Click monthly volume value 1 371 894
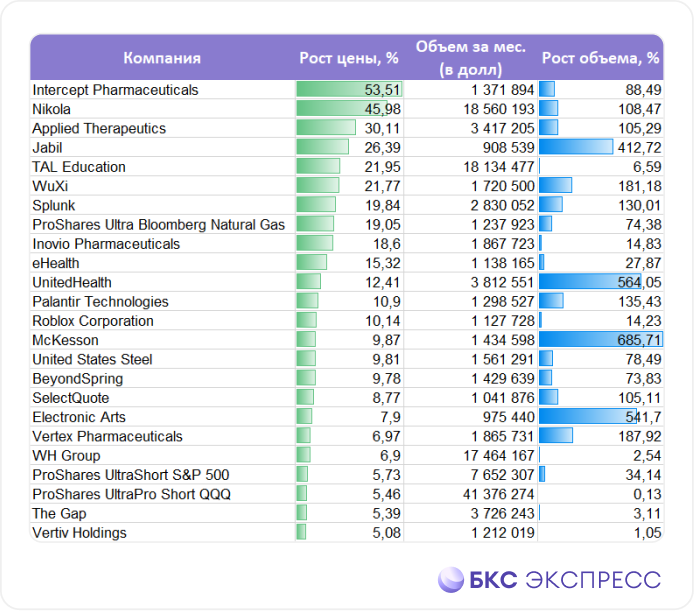The height and width of the screenshot is (611, 694). coord(503,90)
